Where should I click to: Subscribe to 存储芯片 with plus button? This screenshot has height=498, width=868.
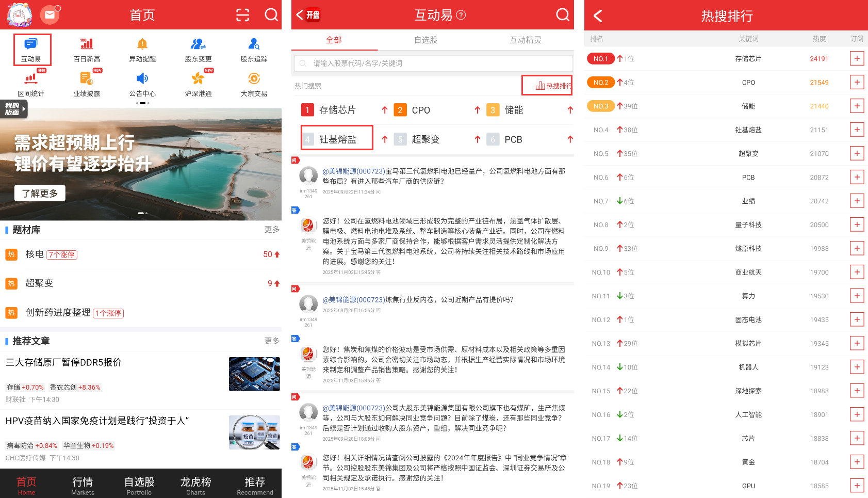[x=857, y=59]
